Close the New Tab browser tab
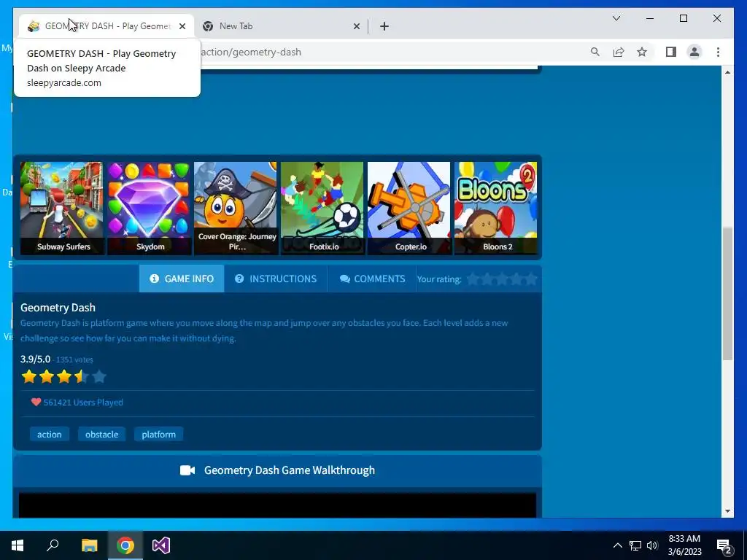747x560 pixels. click(356, 26)
